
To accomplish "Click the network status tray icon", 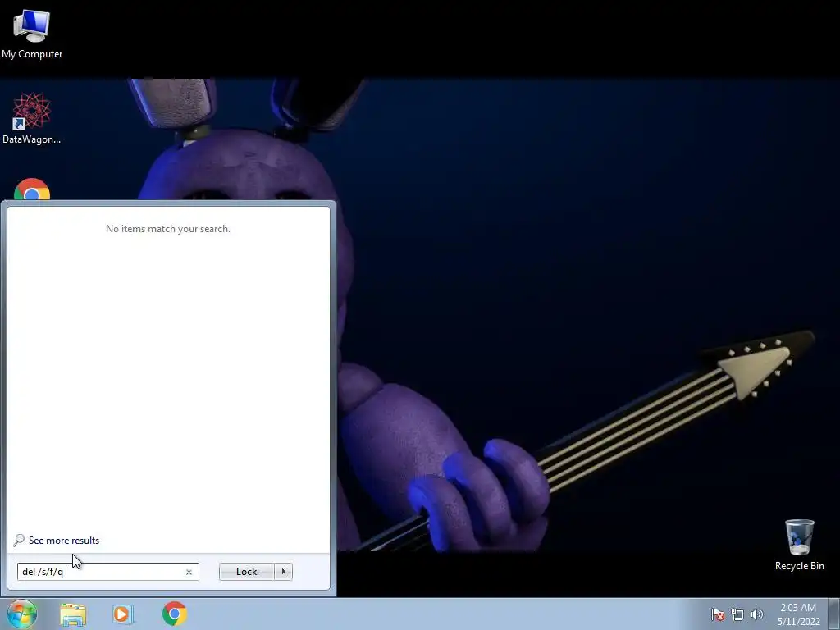I will [x=737, y=614].
